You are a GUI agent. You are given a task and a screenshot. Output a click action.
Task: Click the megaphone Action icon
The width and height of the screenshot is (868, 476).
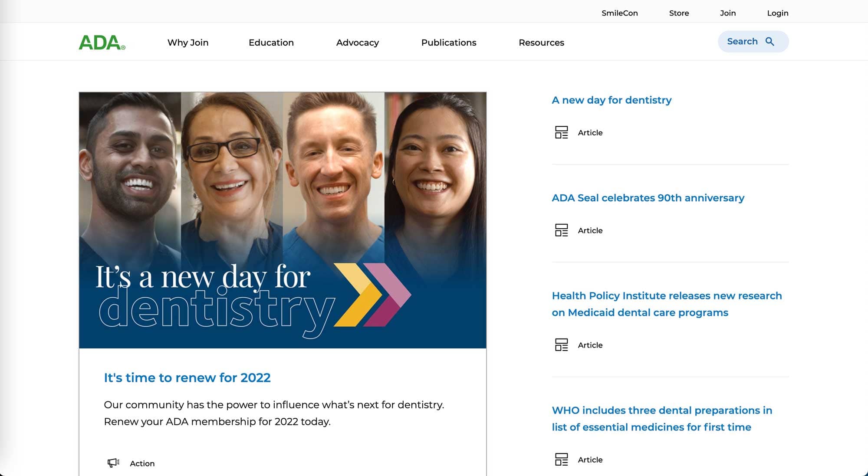point(113,463)
